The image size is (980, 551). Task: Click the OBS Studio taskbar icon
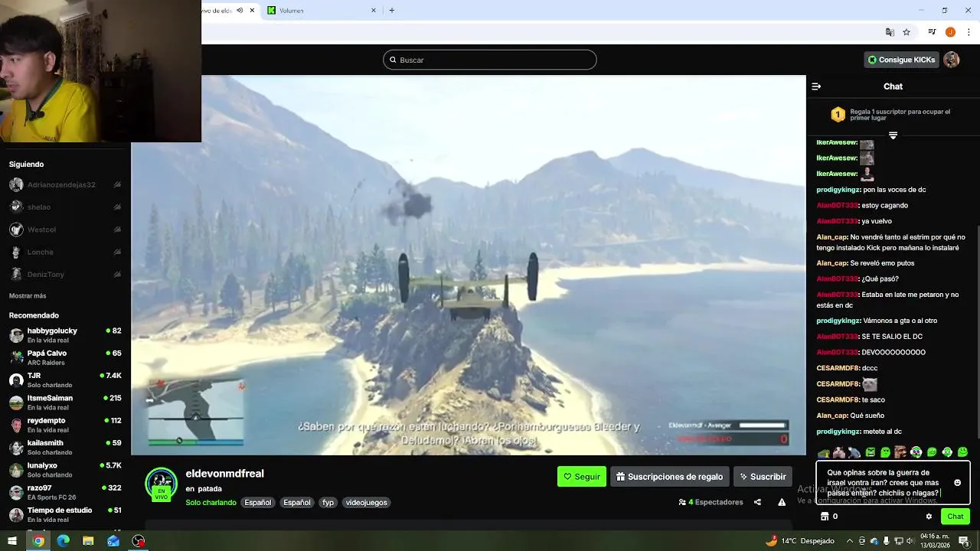pyautogui.click(x=139, y=541)
